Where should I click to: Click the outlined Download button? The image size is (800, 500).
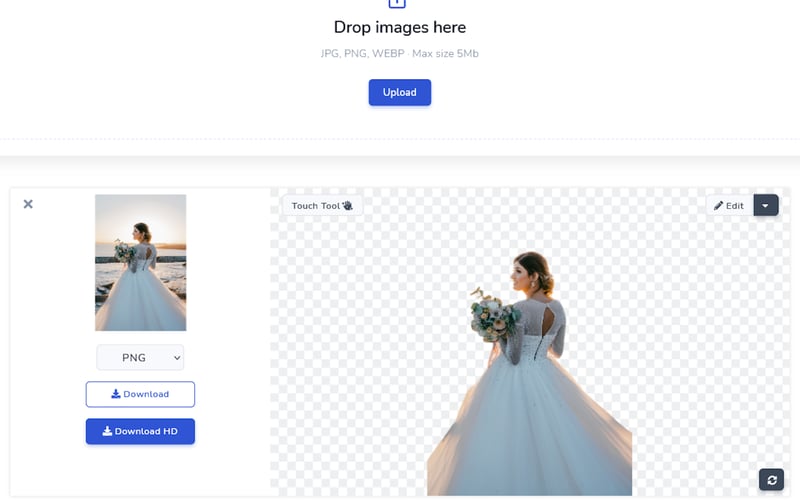tap(140, 394)
